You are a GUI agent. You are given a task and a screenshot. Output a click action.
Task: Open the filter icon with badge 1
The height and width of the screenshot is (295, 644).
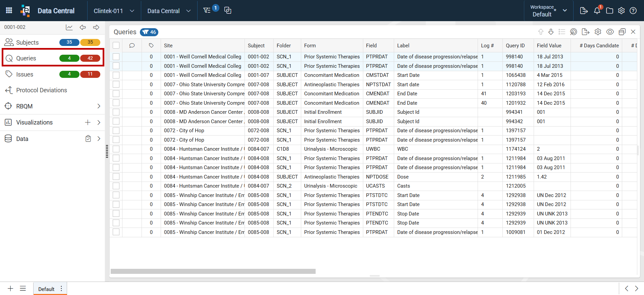[207, 10]
